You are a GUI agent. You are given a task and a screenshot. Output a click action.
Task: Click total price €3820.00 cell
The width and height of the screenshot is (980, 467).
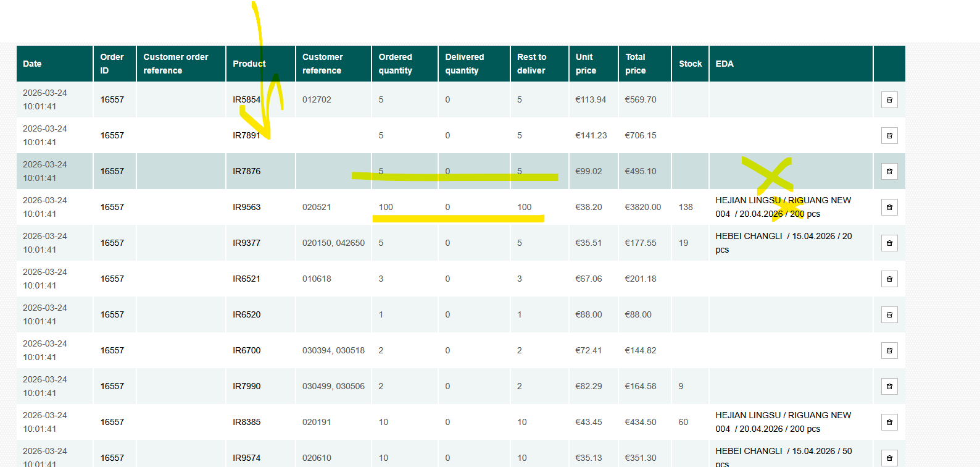pyautogui.click(x=642, y=207)
